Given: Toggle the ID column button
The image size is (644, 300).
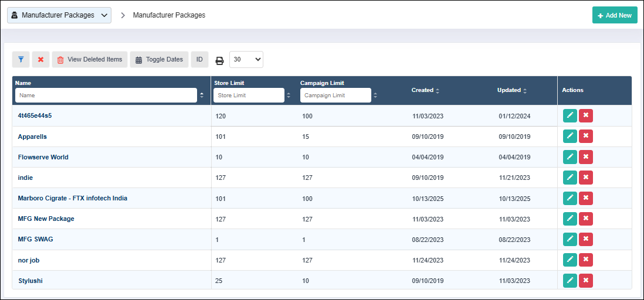Looking at the screenshot, I should pyautogui.click(x=199, y=59).
